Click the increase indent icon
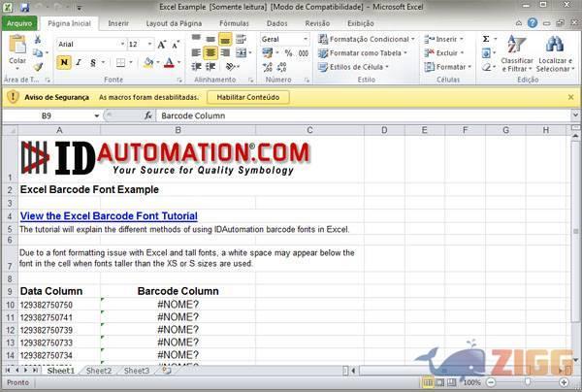The height and width of the screenshot is (392, 582). coord(210,67)
